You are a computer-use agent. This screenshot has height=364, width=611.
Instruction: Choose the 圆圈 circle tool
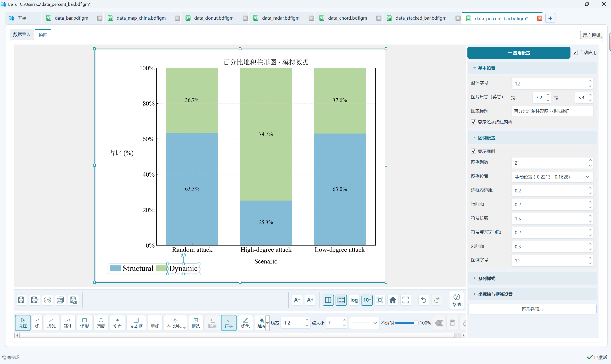(101, 323)
